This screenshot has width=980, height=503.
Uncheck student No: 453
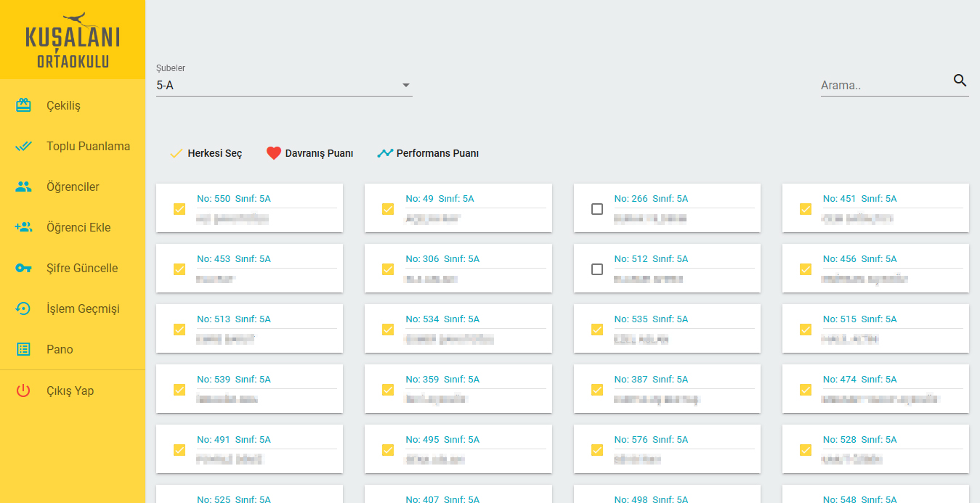click(179, 269)
